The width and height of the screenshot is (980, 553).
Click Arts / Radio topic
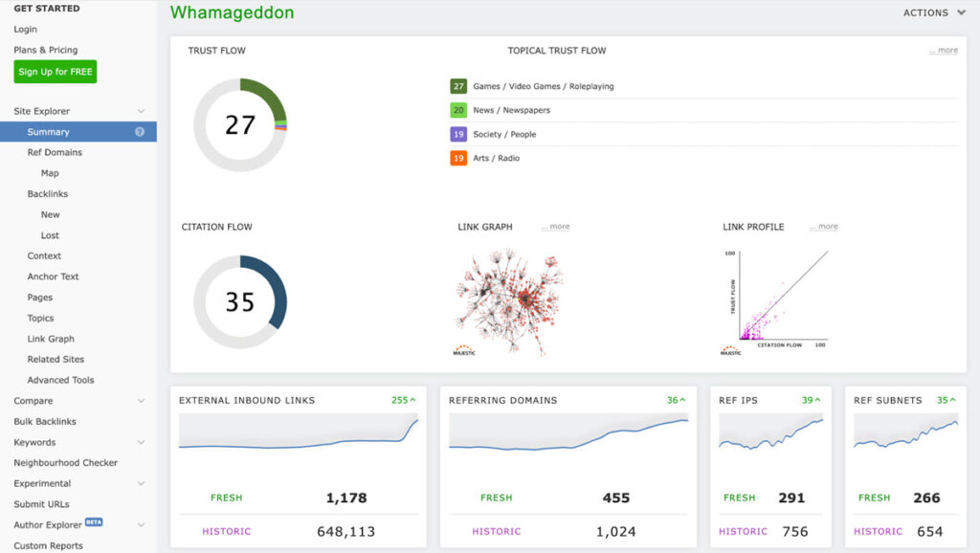point(497,158)
